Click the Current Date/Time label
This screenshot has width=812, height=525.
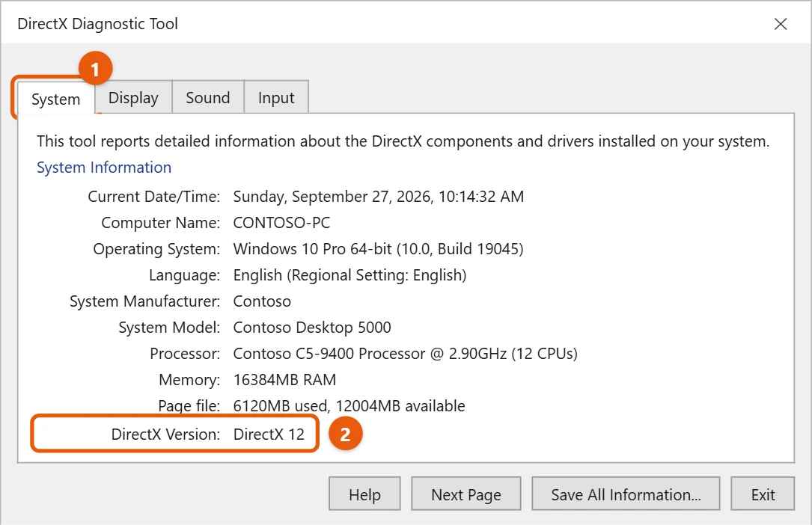pos(154,197)
